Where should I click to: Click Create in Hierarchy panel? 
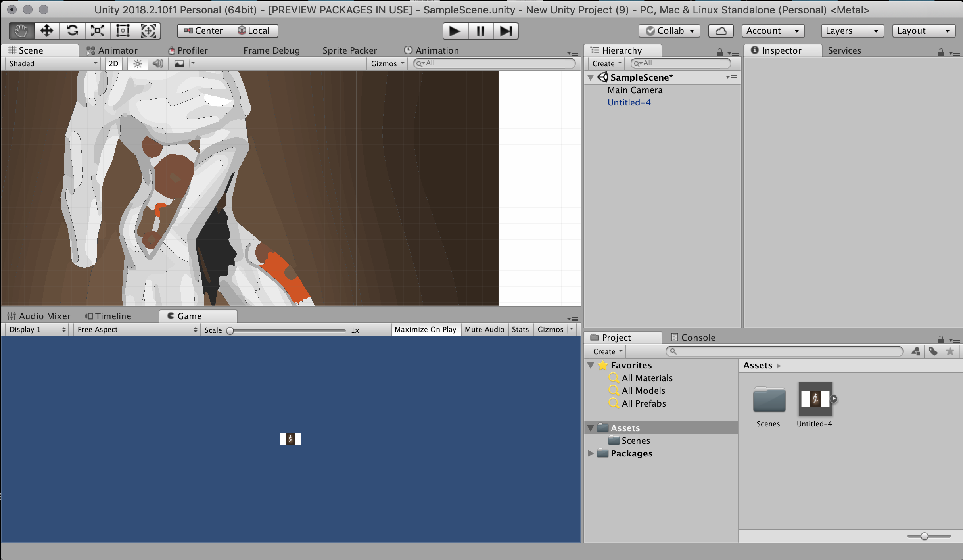(606, 63)
